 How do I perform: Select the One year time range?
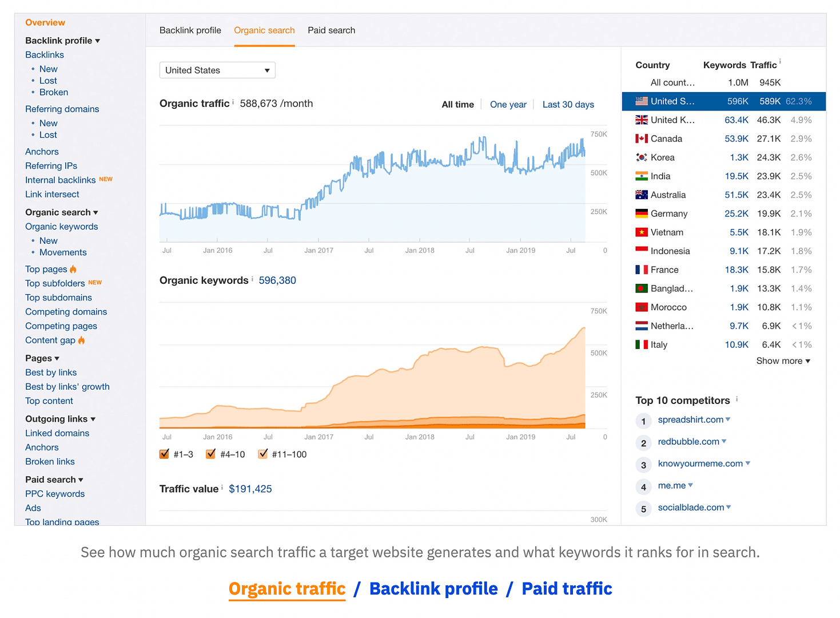click(x=508, y=104)
